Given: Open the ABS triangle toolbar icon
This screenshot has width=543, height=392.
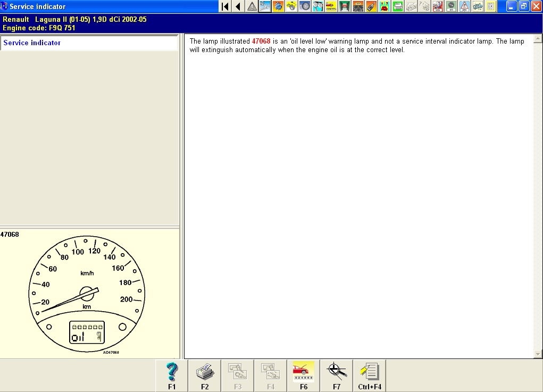Looking at the screenshot, I should coord(464,6).
